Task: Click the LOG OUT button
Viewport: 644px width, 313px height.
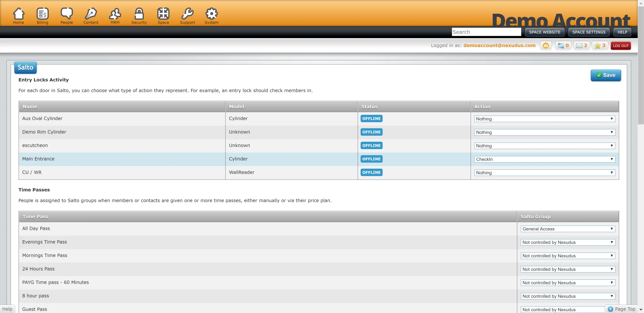Action: pos(621,46)
